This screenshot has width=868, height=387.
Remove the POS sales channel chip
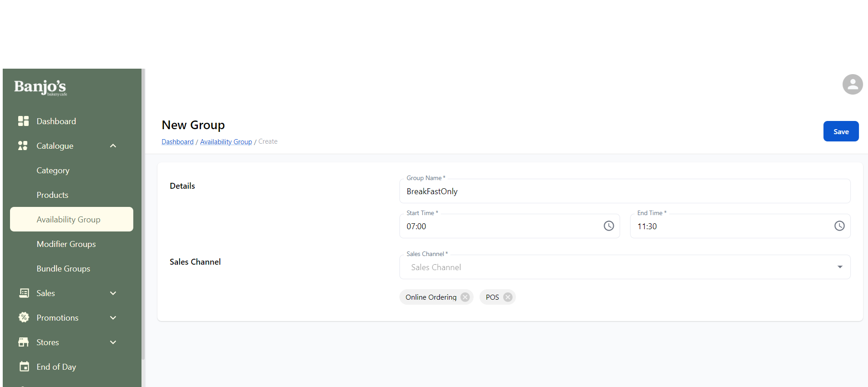508,297
